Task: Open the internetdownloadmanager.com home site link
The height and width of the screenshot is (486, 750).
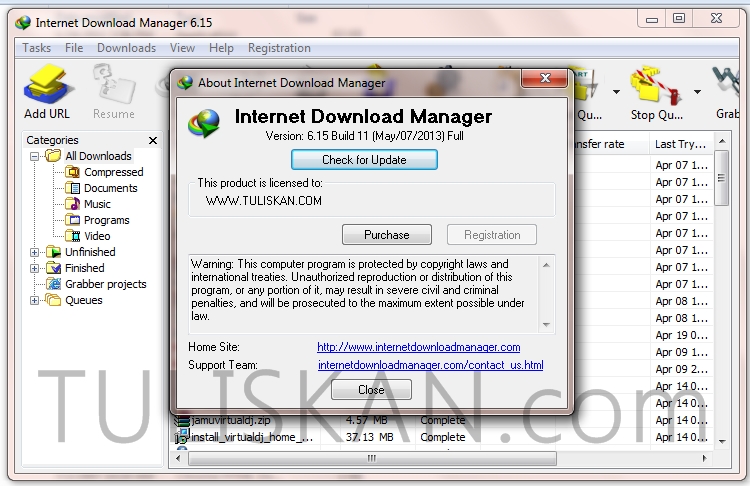Action: (x=419, y=347)
